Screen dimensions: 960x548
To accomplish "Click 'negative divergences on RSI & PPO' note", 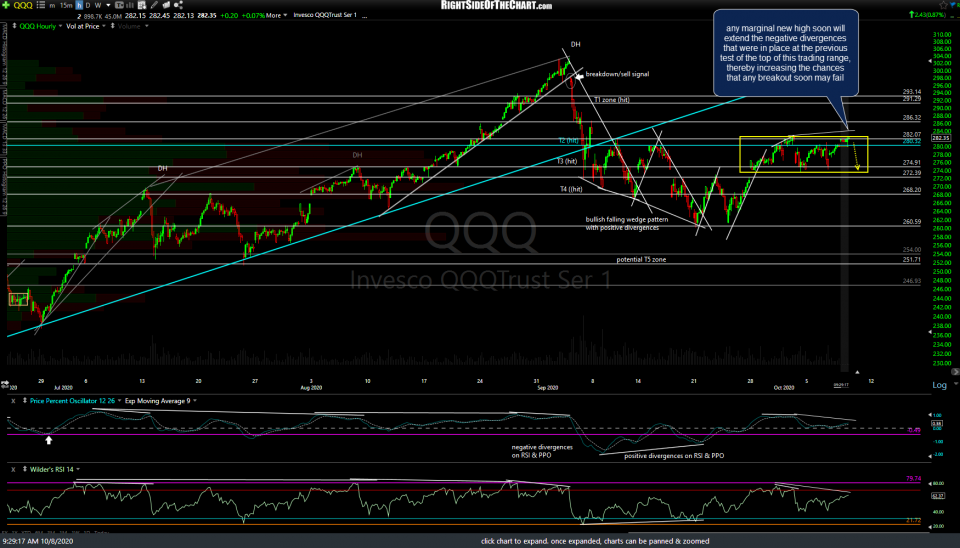I will (x=542, y=451).
